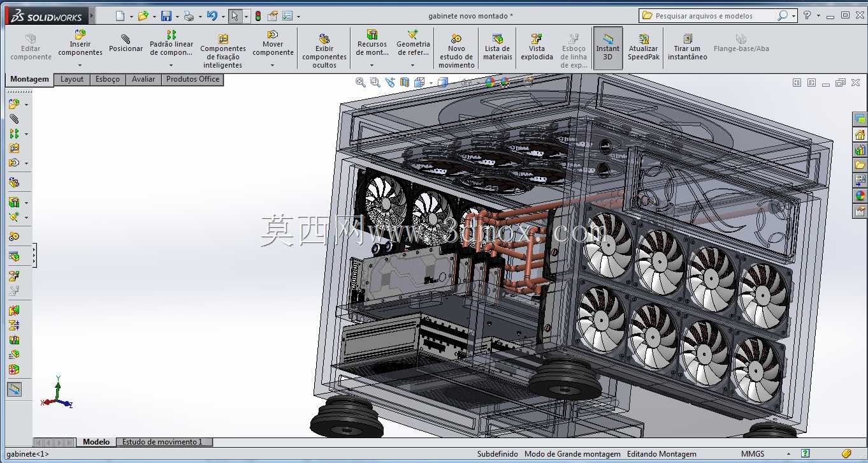
Task: Click the Rebuild traffic light icon
Action: [x=258, y=16]
